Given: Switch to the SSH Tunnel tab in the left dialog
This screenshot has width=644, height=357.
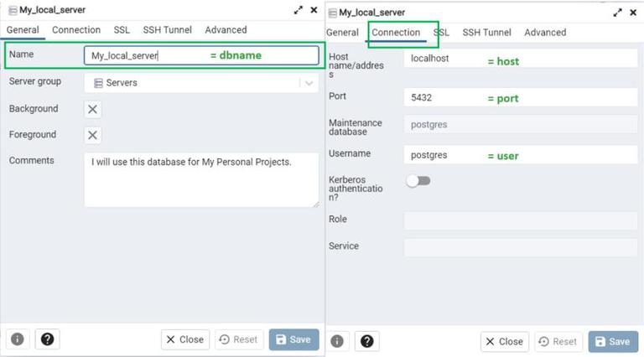Looking at the screenshot, I should [166, 30].
